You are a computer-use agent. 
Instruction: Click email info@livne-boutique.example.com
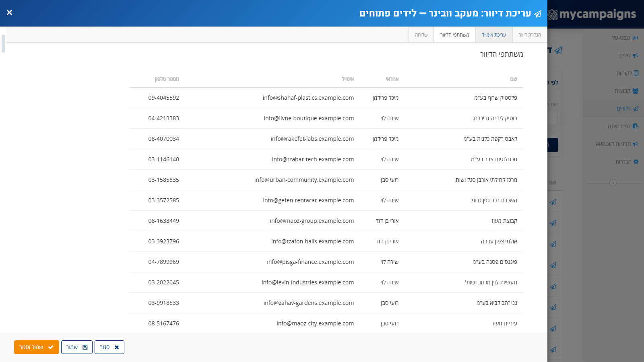tap(309, 118)
